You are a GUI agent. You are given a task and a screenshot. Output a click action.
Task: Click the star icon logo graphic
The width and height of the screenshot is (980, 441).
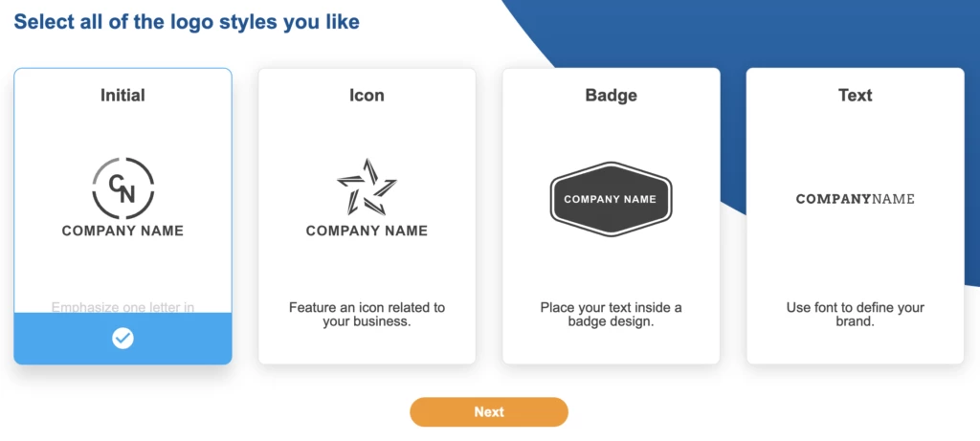point(367,187)
